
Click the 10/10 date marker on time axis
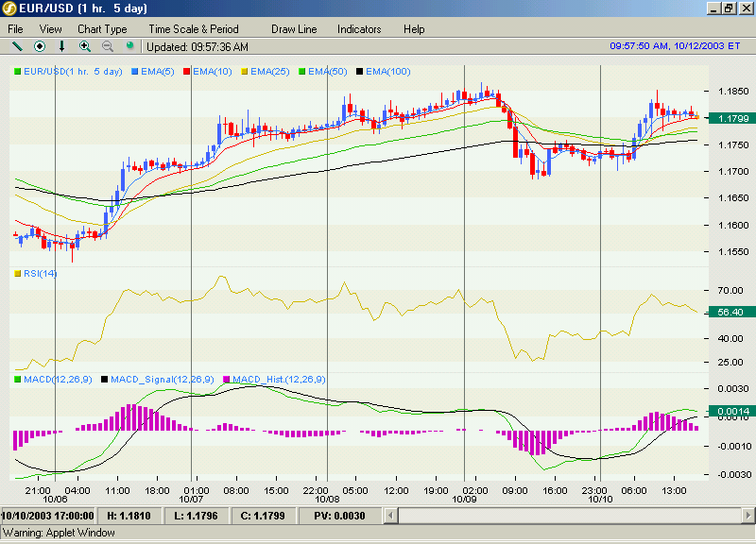[x=600, y=500]
